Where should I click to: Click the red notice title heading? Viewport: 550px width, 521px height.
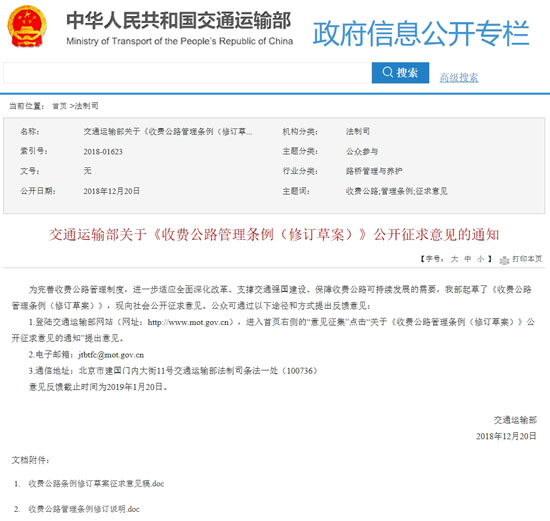(274, 234)
